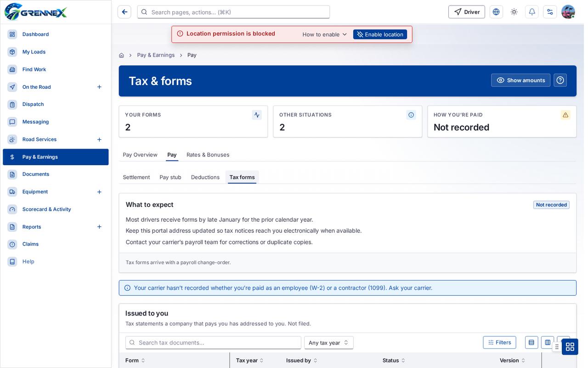
Task: Click the Driver role button
Action: (x=467, y=12)
